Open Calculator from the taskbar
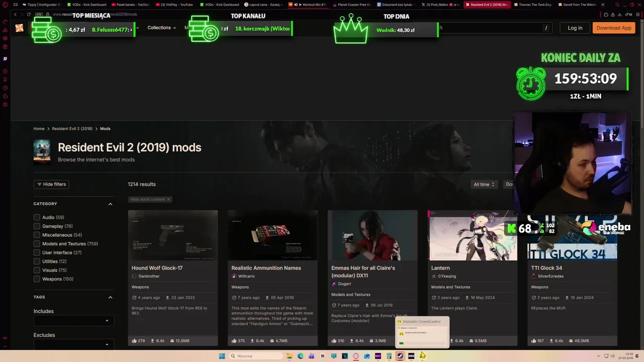The width and height of the screenshot is (644, 362). coord(389,356)
